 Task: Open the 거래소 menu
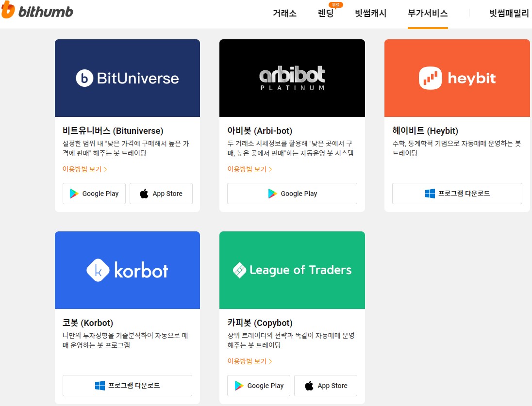click(x=284, y=13)
